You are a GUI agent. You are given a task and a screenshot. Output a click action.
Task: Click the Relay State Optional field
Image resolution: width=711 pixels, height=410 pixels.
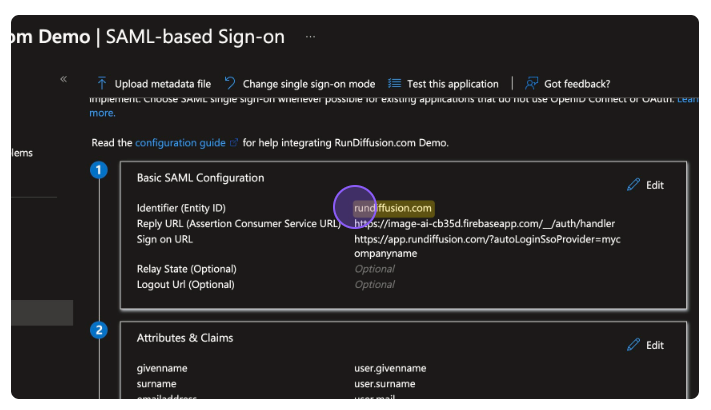(374, 269)
